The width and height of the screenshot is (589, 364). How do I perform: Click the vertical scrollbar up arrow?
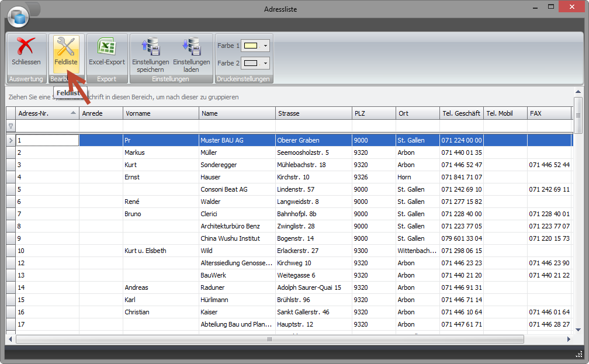[578, 92]
